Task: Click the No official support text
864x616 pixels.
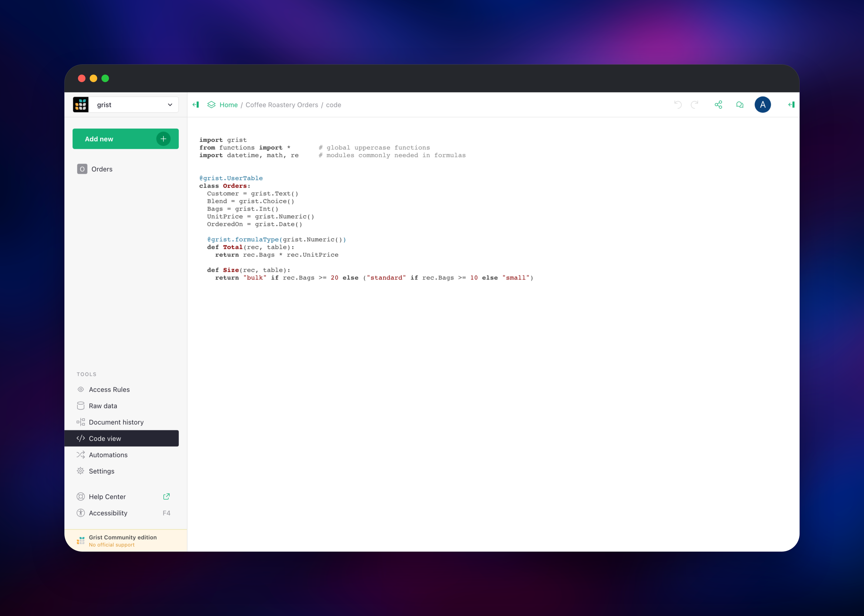Action: [112, 545]
